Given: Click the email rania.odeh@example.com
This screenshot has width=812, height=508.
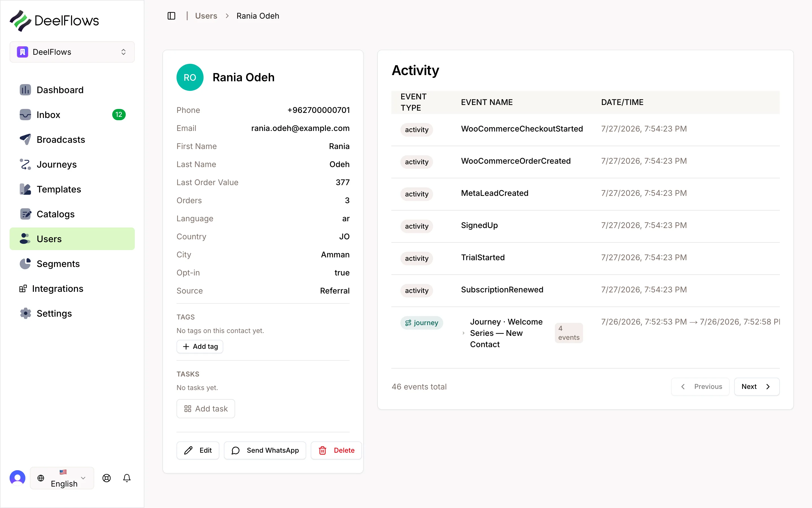Looking at the screenshot, I should pos(300,128).
